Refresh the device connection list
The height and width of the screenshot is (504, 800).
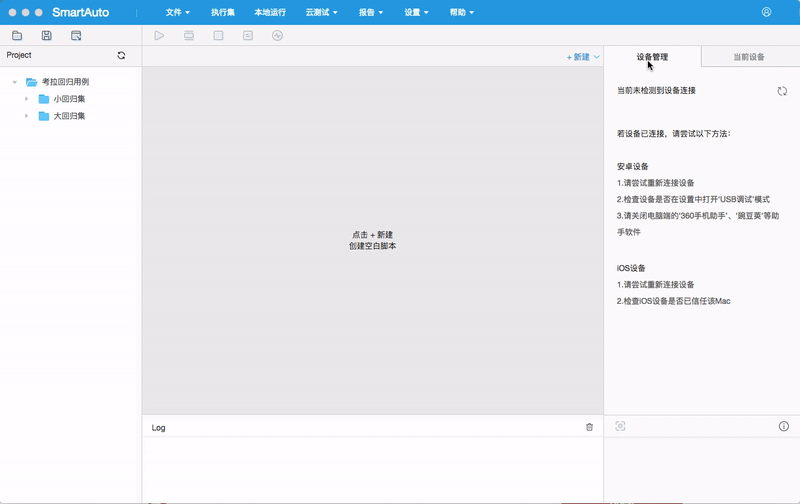(782, 91)
